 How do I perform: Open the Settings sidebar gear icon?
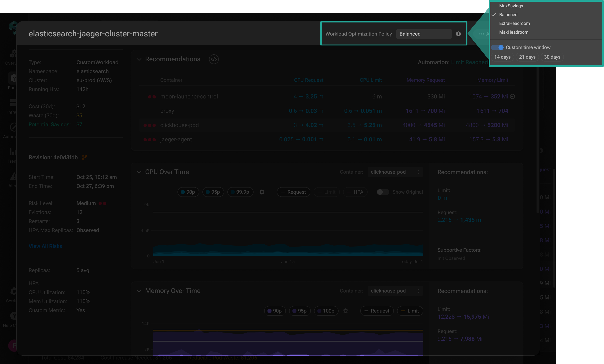pyautogui.click(x=13, y=291)
